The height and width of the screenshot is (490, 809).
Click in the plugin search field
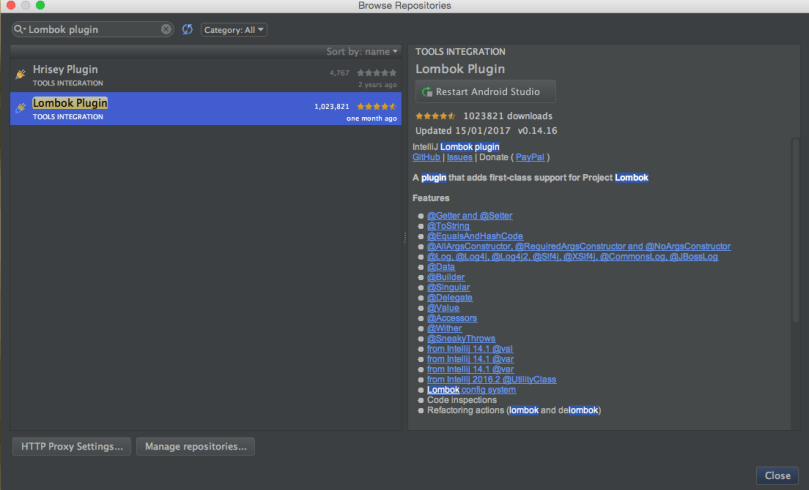pos(95,30)
